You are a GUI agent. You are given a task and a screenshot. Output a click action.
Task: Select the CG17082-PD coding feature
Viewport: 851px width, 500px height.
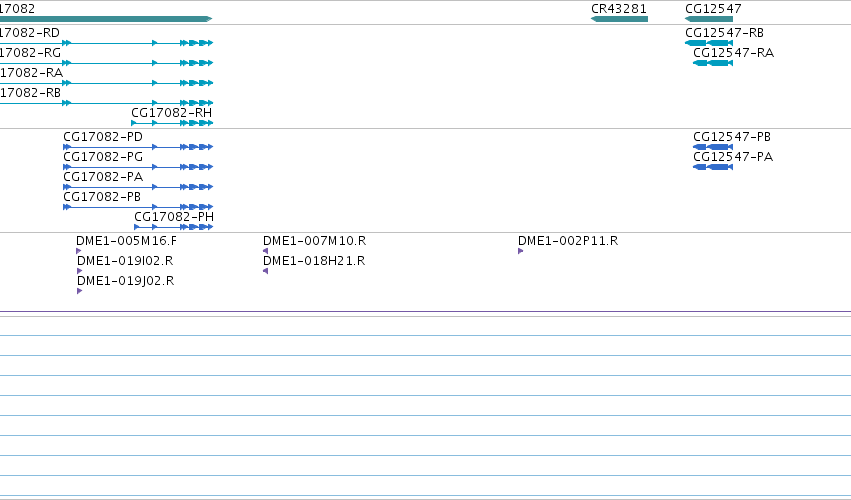138,147
